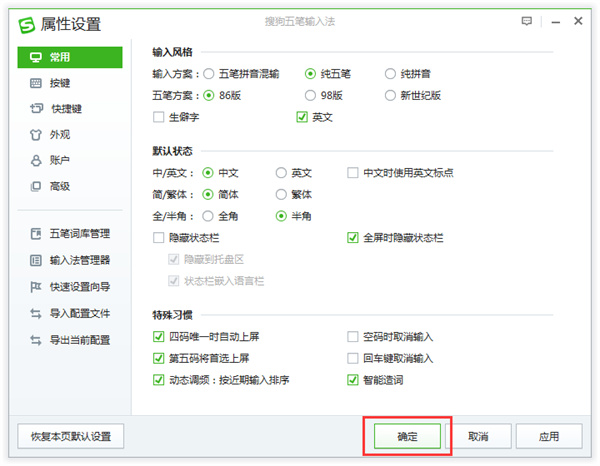Toggle 全屏时隐藏状态栏
This screenshot has width=600, height=466.
point(352,238)
